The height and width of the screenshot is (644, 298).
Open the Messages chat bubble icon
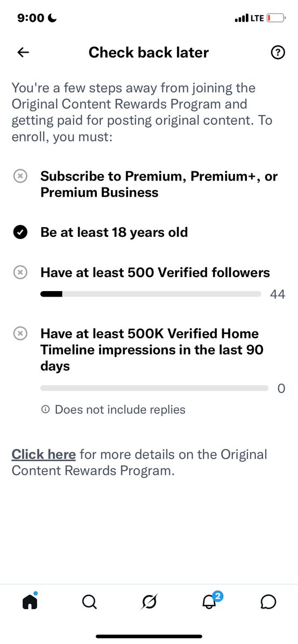pos(268,602)
